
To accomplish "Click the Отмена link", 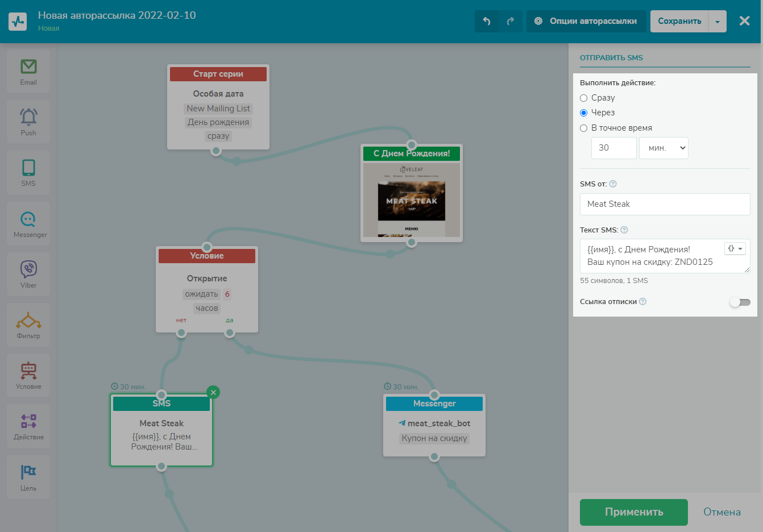I will point(721,512).
